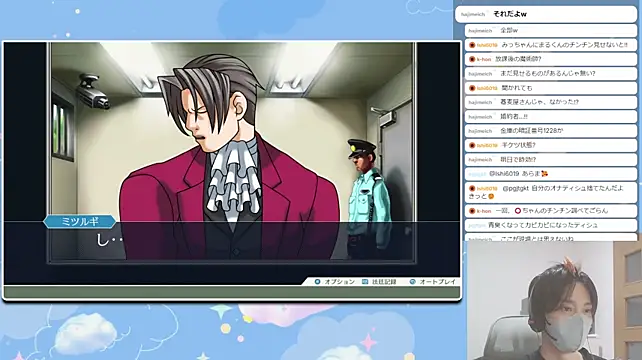The width and height of the screenshot is (642, 360).
Task: Select the chat message 明日で時効!?
Action: click(x=551, y=159)
